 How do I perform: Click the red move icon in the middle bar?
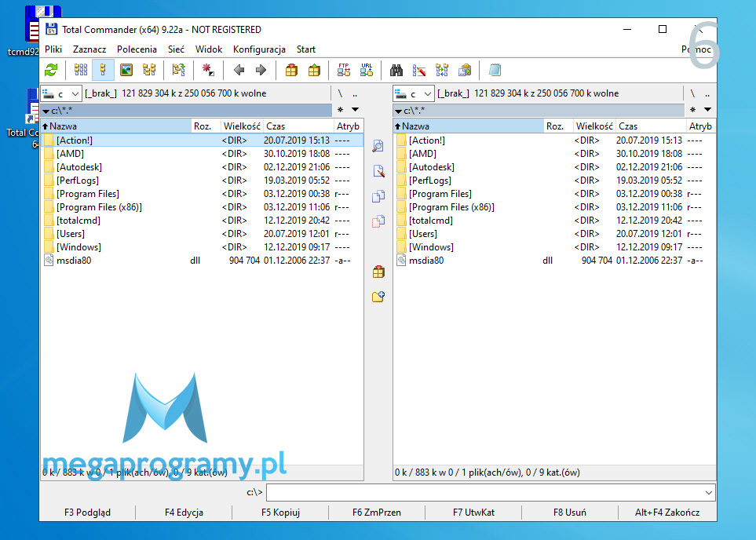coord(378,221)
